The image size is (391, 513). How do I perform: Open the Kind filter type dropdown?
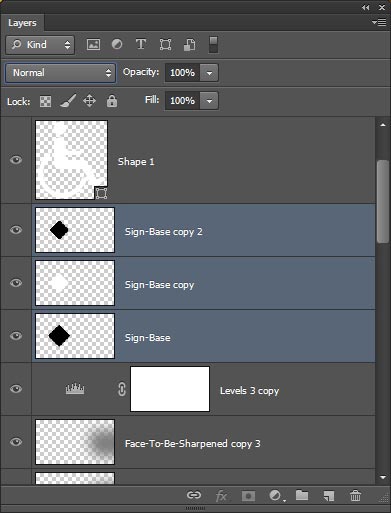click(40, 45)
